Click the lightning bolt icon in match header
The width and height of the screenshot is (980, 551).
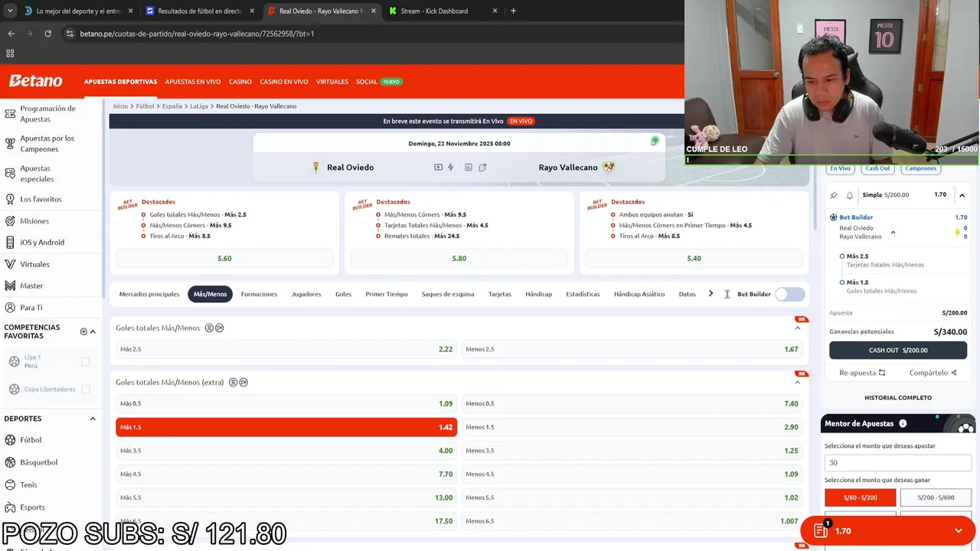click(451, 167)
